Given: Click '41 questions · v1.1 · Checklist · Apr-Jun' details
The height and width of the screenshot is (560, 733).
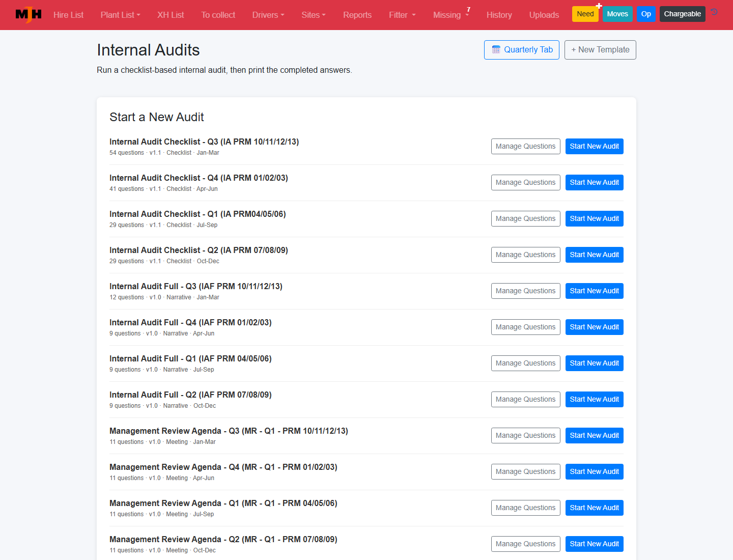Looking at the screenshot, I should (163, 189).
